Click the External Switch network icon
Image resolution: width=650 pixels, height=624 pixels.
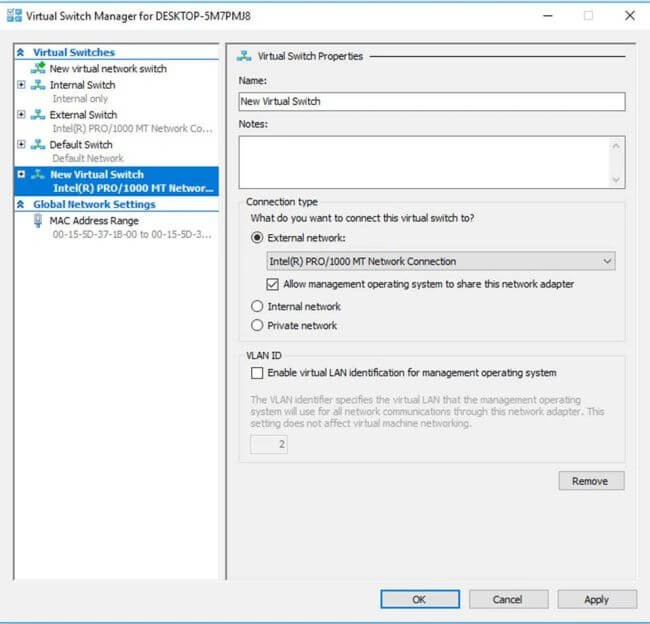tap(38, 114)
